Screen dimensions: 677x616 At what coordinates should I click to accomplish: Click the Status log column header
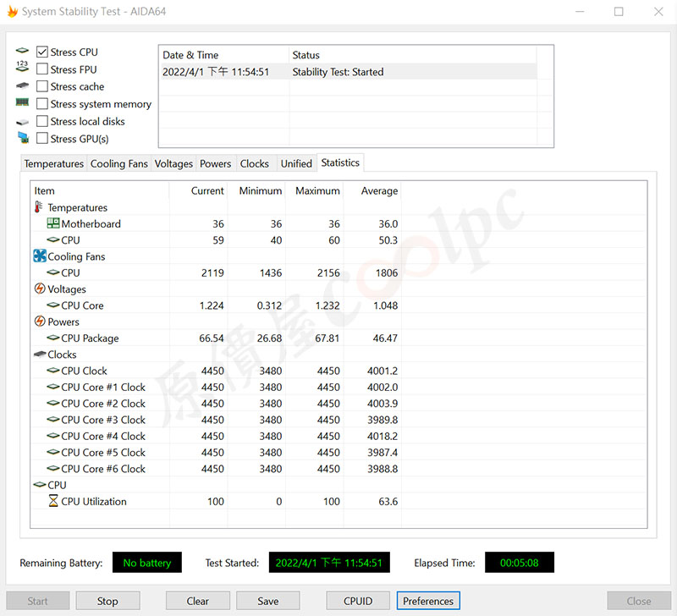(413, 55)
